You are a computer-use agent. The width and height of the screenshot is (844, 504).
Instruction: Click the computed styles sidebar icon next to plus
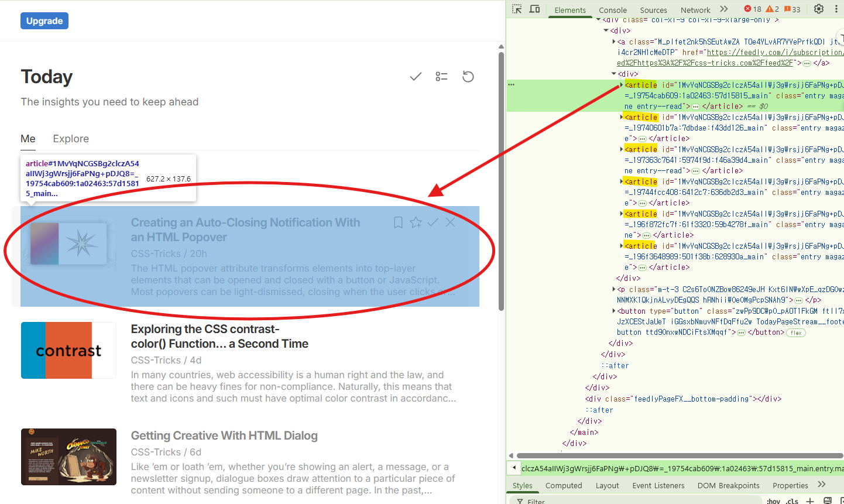pyautogui.click(x=828, y=501)
